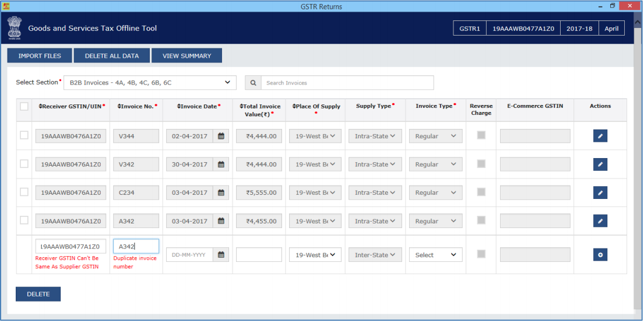Screen dimensions: 644x322
Task: Open the Inter-State Supply Type dropdown
Action: (x=375, y=254)
